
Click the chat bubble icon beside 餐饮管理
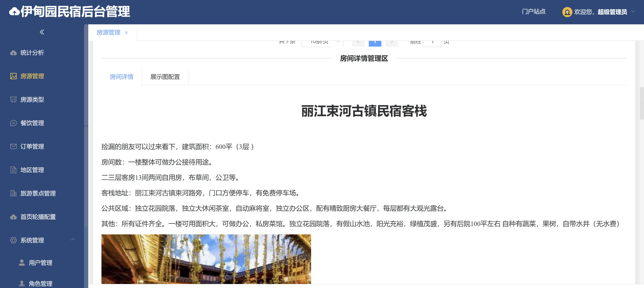click(x=13, y=123)
